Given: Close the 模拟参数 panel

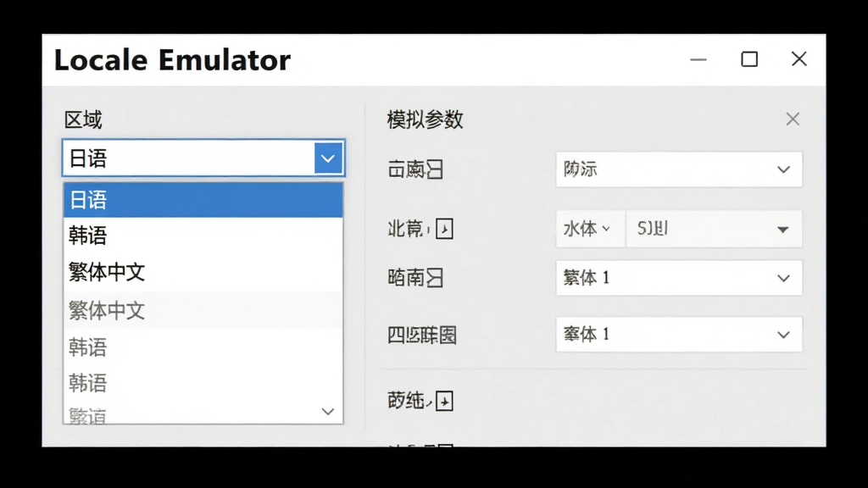Looking at the screenshot, I should pos(793,119).
